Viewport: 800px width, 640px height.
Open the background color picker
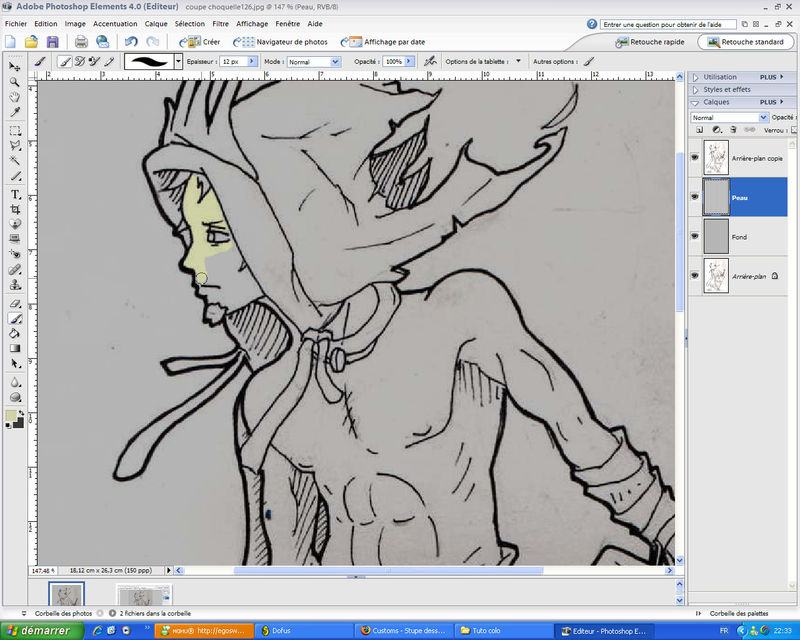pyautogui.click(x=18, y=423)
